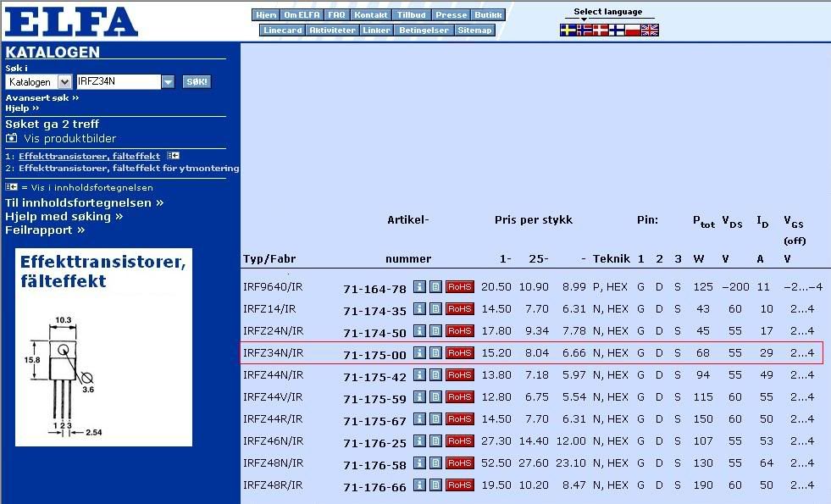Viewport: 831px width, 504px height.
Task: Expand the search history dropdown arrow
Action: click(x=168, y=81)
